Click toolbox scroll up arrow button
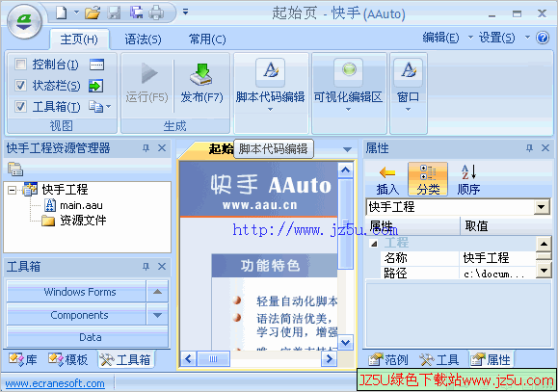 [157, 292]
